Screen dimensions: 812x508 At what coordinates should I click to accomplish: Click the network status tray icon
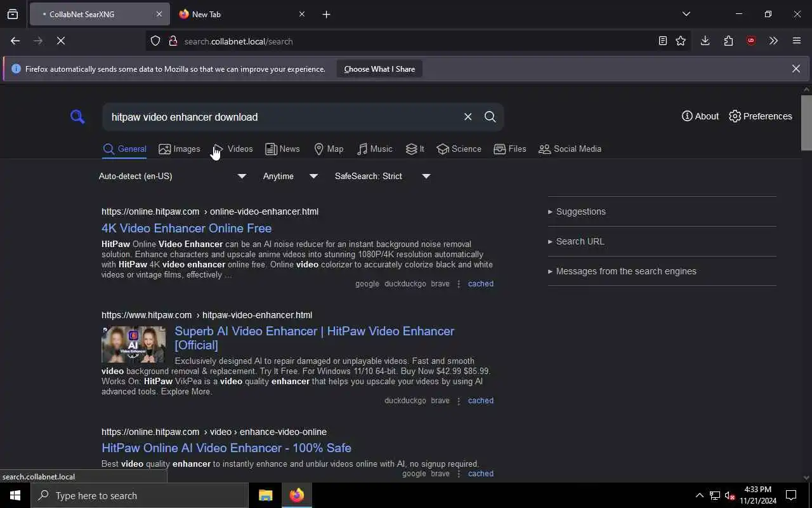(x=714, y=495)
